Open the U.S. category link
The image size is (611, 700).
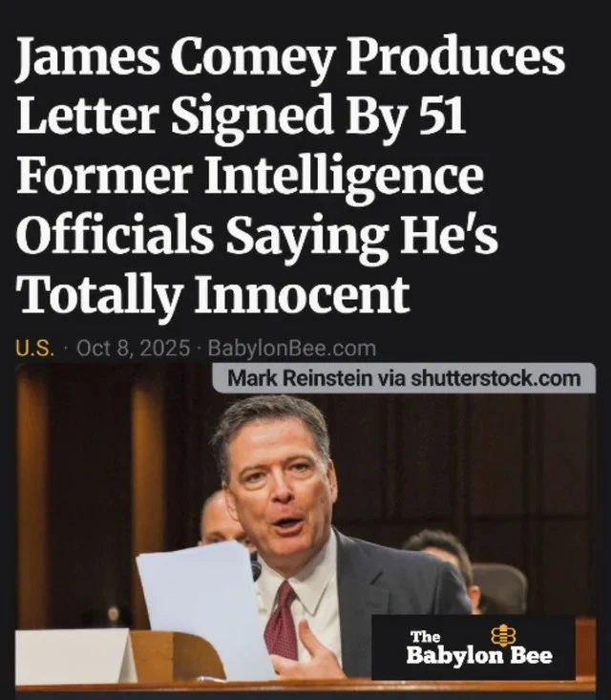point(35,348)
